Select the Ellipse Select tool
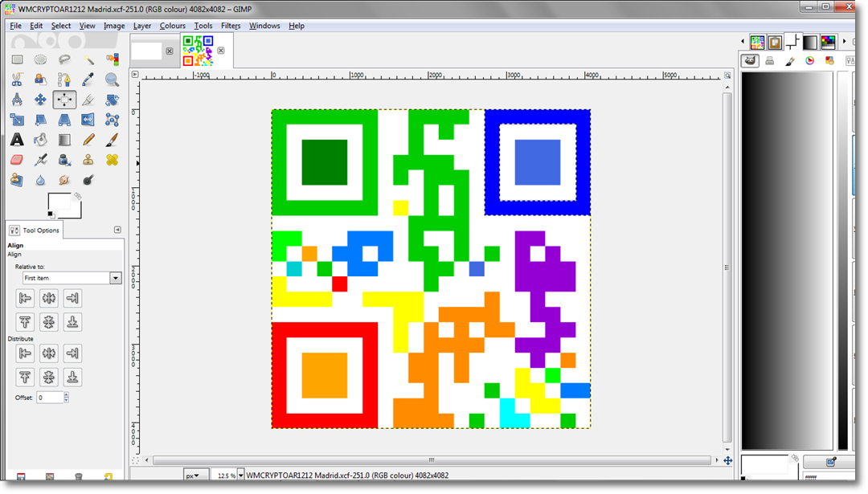 (40, 59)
